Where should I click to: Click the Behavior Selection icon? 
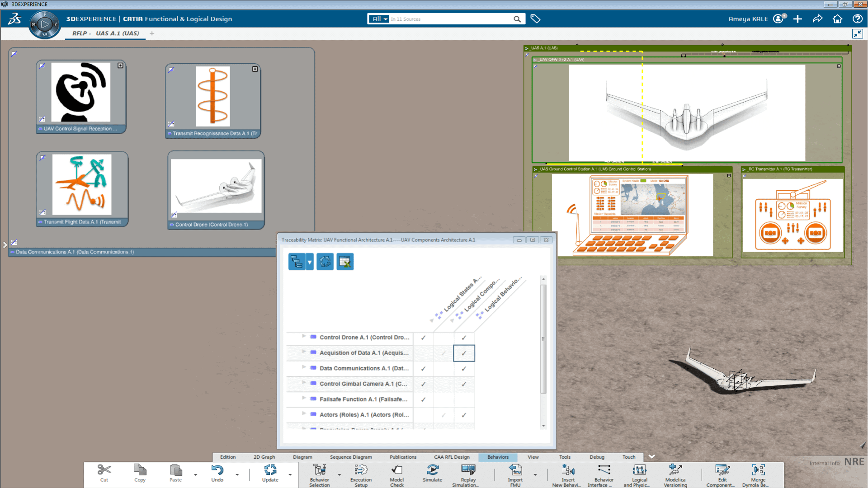[x=319, y=471]
